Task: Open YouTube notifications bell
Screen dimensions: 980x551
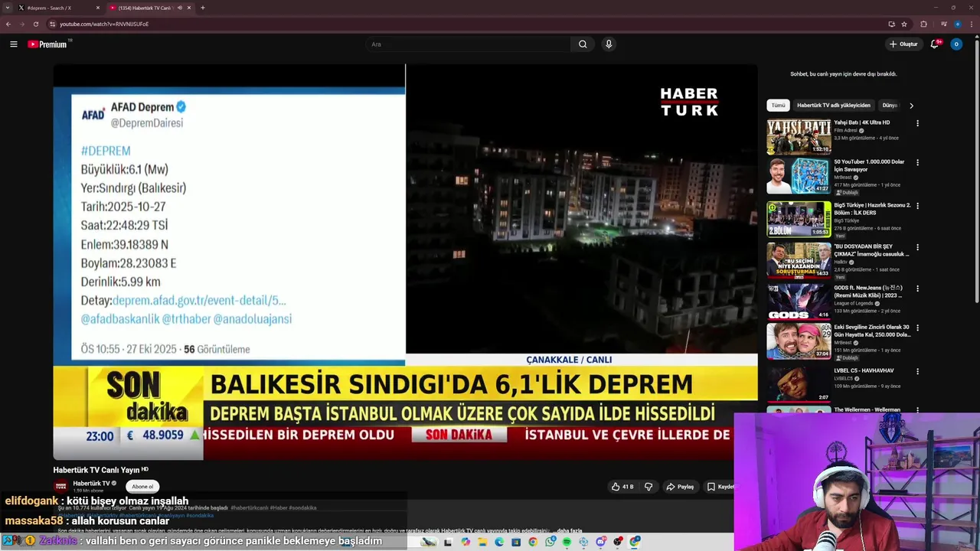Action: [935, 44]
